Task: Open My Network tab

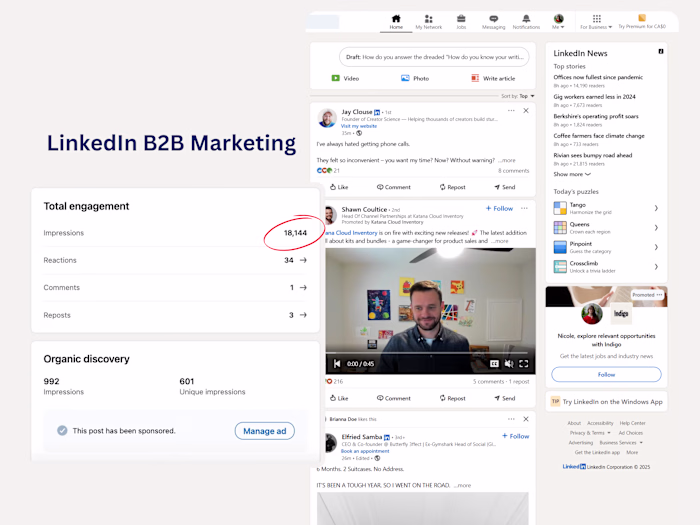Action: click(x=429, y=22)
